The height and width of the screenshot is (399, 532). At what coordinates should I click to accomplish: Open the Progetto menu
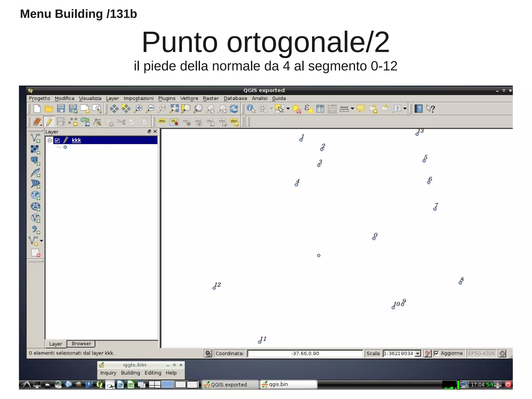coord(39,99)
